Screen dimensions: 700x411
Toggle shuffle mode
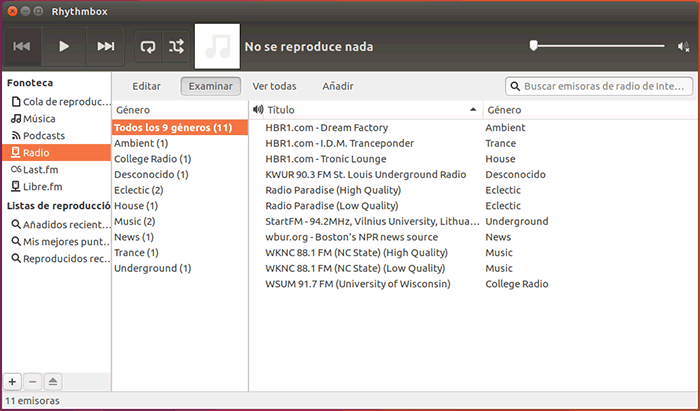click(x=176, y=46)
